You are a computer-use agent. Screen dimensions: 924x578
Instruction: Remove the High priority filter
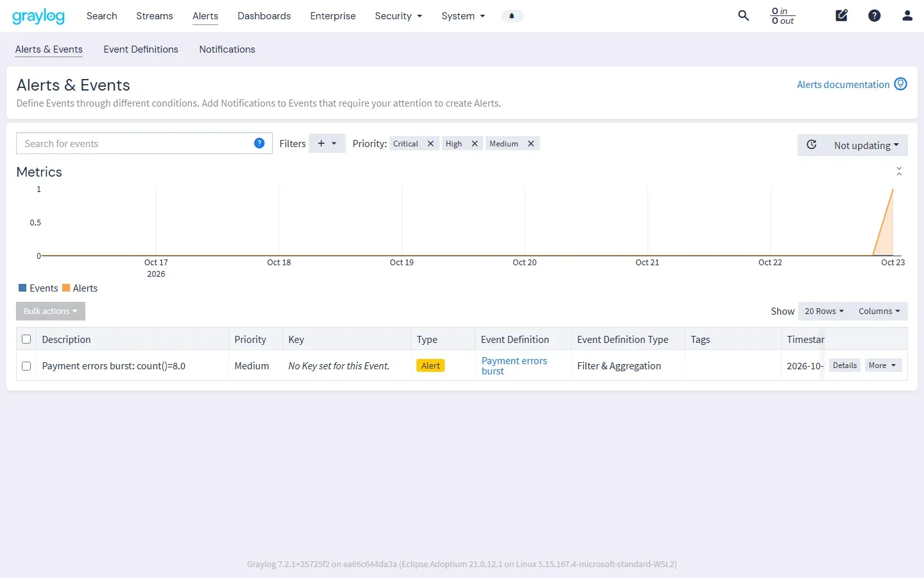475,144
